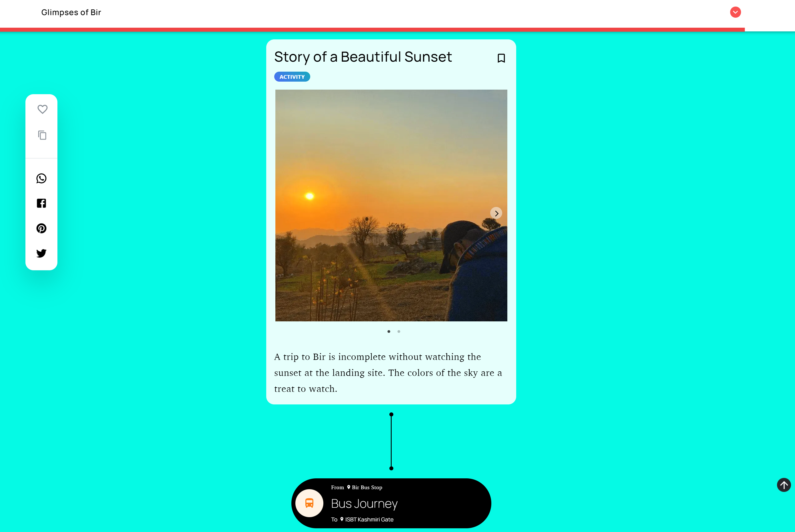Click the sunset photo thumbnail
Image resolution: width=795 pixels, height=532 pixels.
click(x=391, y=205)
